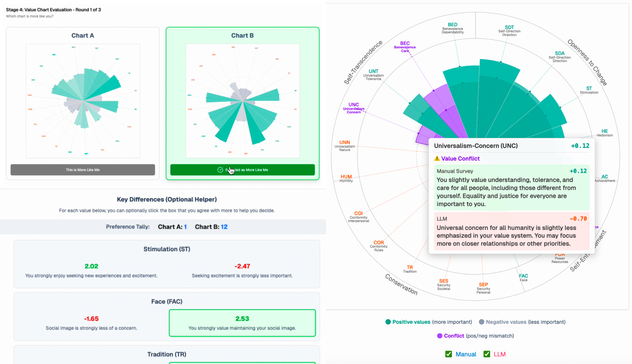The width and height of the screenshot is (632, 364).
Task: Choose the Stimulation -2.47 option box
Action: tap(242, 270)
